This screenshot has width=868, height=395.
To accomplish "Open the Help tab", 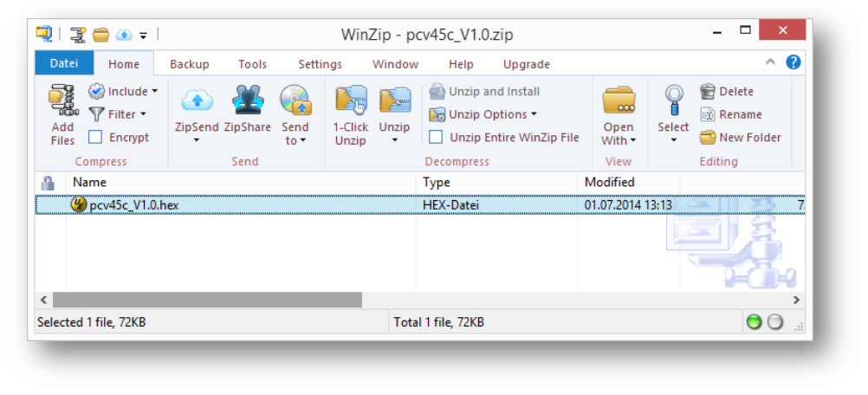I will (461, 64).
